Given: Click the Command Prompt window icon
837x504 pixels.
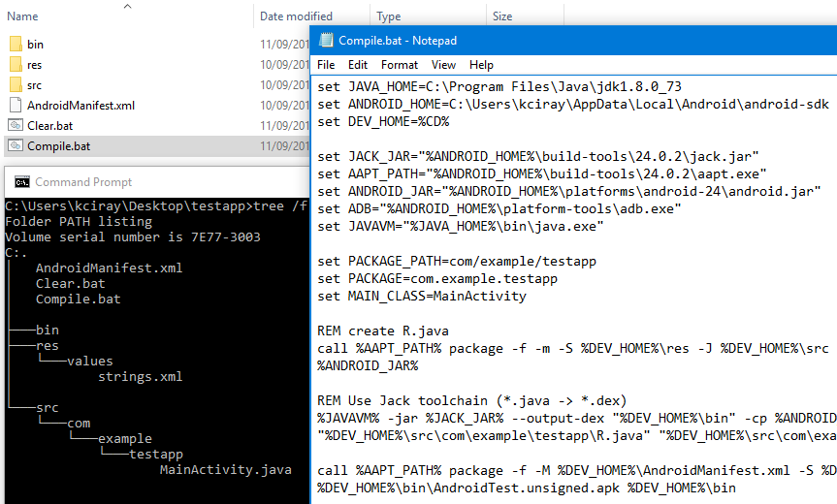Looking at the screenshot, I should [x=22, y=182].
